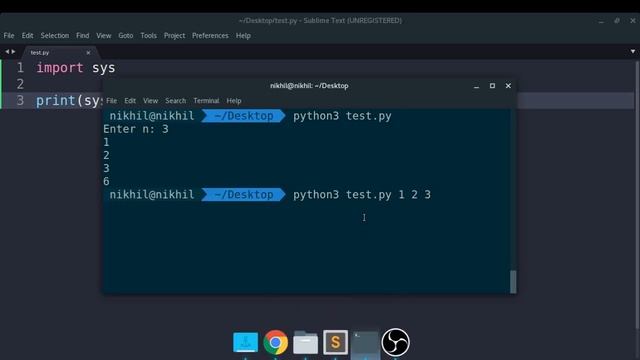Close the terminal window
Screen dimensions: 640x360
508,86
